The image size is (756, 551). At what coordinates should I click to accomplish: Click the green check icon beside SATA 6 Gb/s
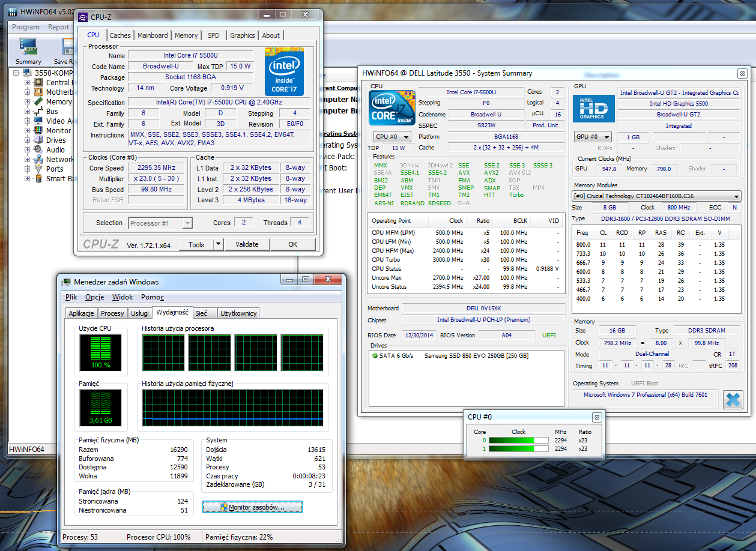pyautogui.click(x=375, y=356)
